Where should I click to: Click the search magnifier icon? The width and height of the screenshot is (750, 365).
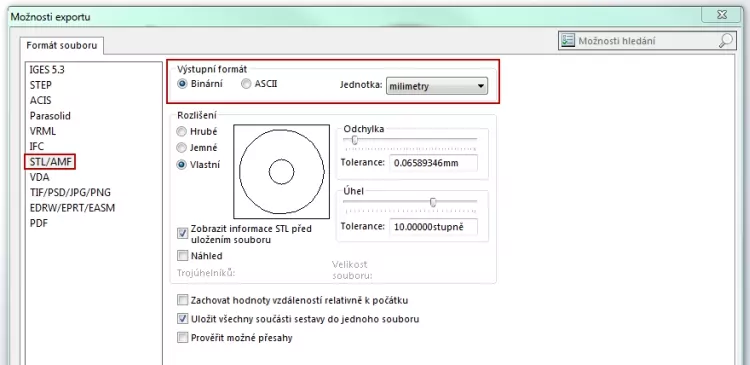[x=726, y=41]
